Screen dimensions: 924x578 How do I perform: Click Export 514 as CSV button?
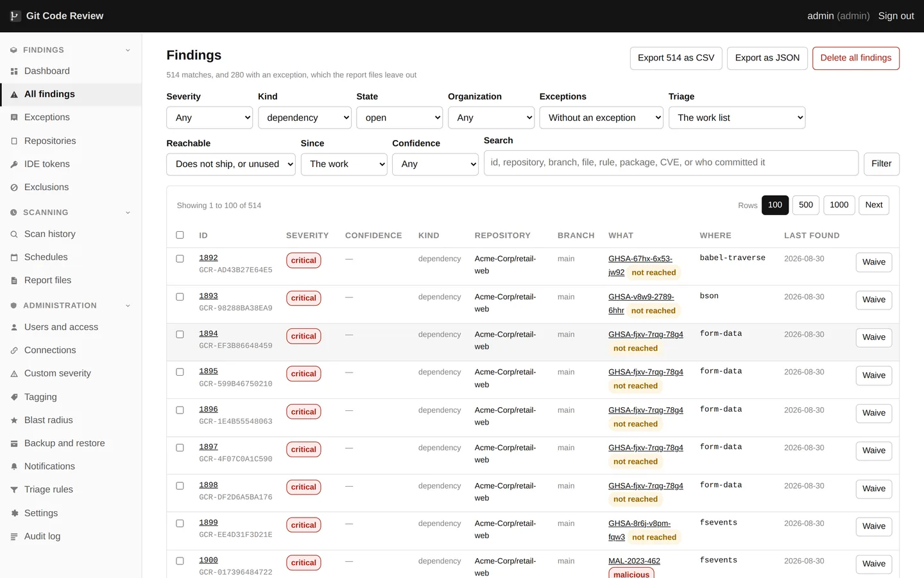(676, 58)
